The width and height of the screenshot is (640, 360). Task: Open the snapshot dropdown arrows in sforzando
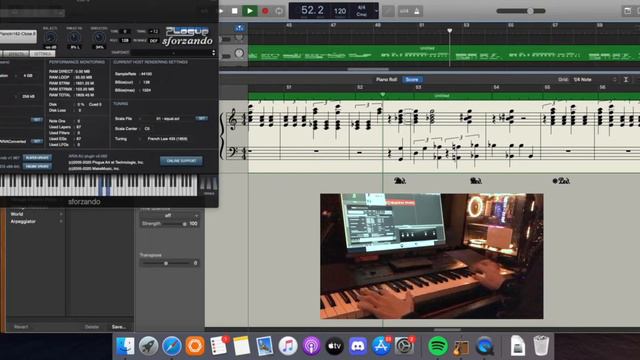tap(213, 53)
